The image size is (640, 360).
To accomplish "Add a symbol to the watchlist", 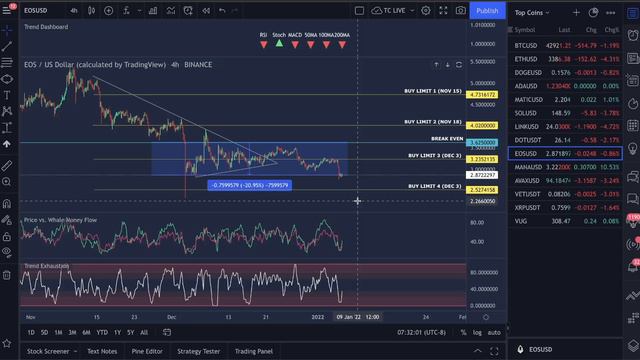I will 576,13.
